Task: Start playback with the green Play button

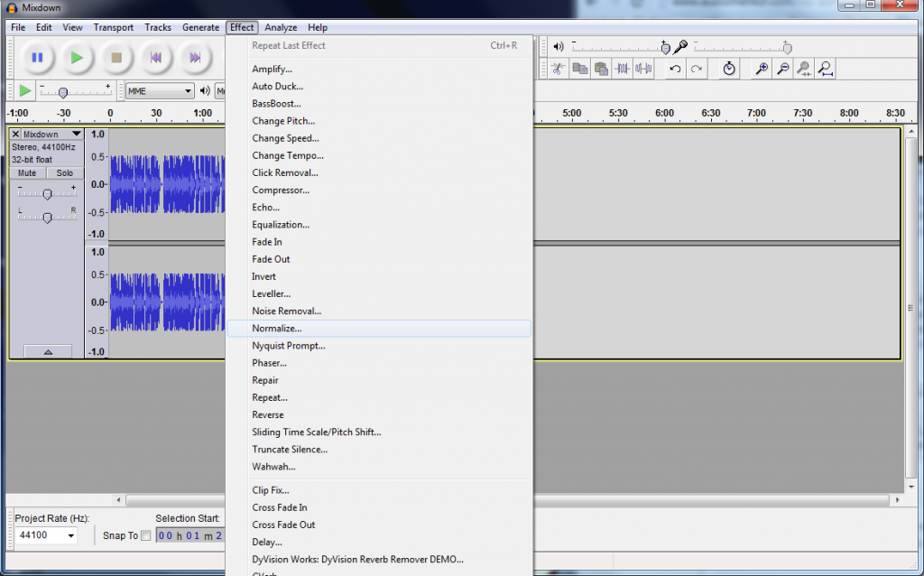Action: pyautogui.click(x=77, y=58)
